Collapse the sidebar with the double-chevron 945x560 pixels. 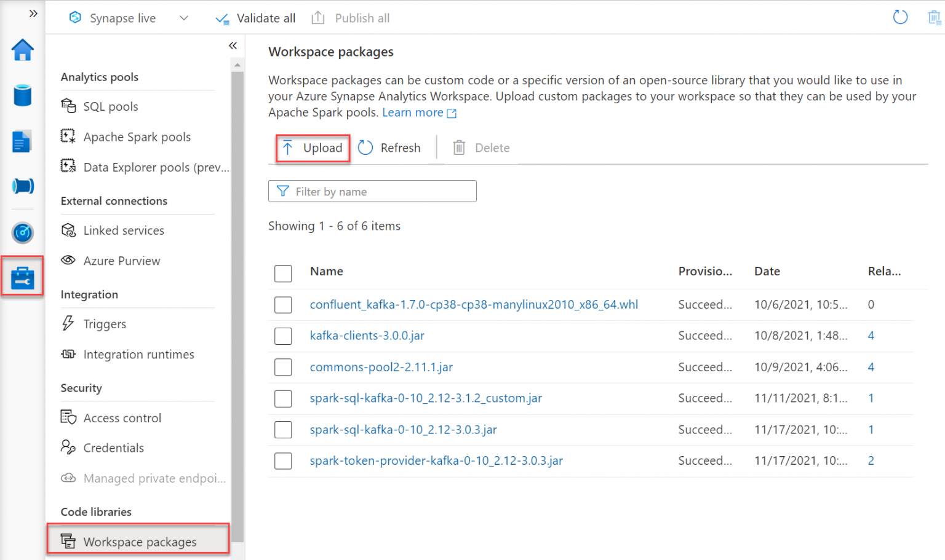coord(233,45)
